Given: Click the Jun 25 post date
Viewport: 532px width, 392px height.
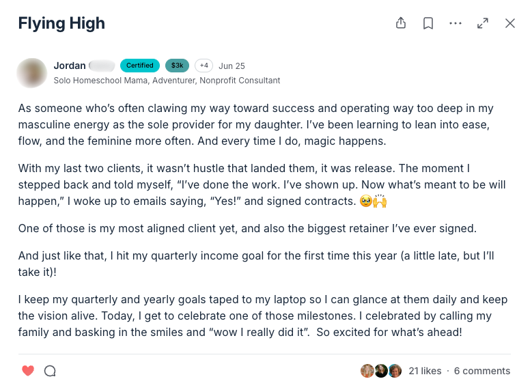Looking at the screenshot, I should pyautogui.click(x=232, y=66).
